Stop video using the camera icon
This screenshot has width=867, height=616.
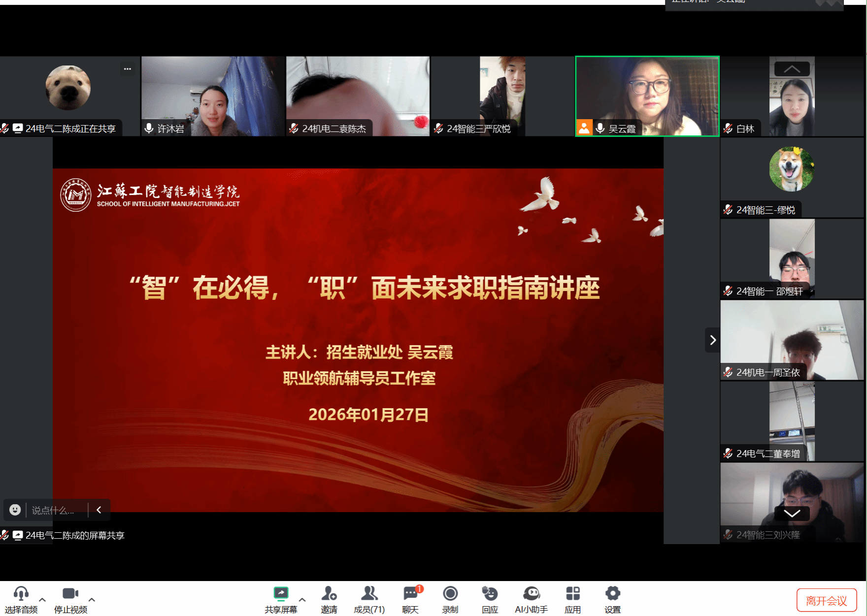tap(70, 594)
